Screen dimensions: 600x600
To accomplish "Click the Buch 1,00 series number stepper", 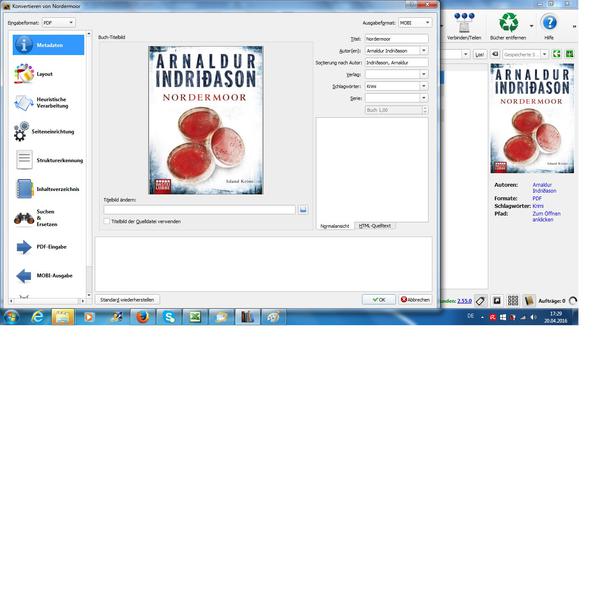I will click(x=425, y=110).
